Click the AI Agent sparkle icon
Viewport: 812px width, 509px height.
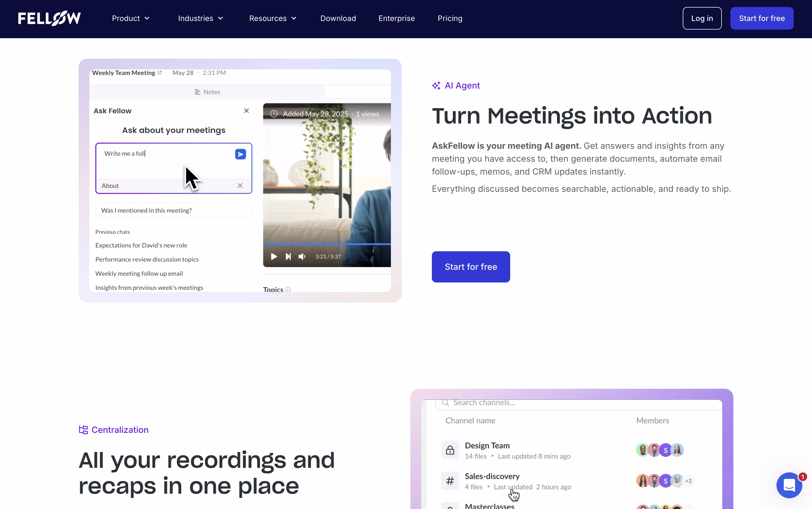436,86
